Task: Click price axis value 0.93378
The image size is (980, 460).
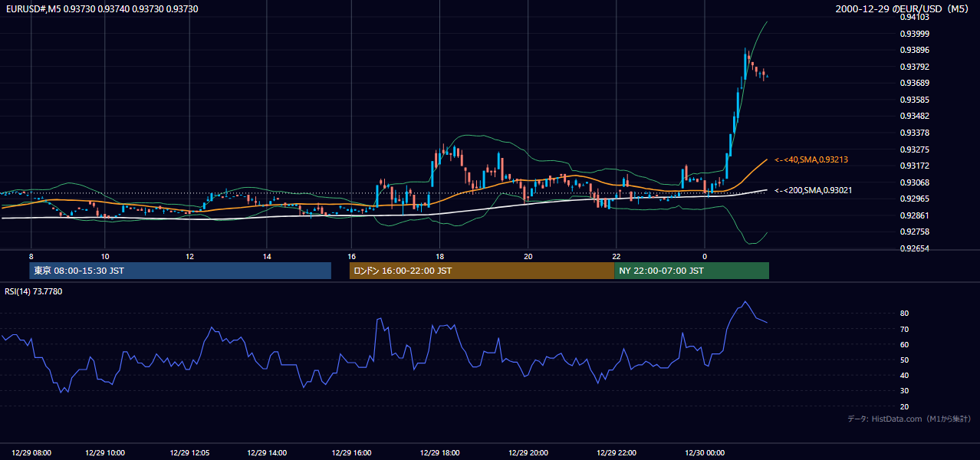Action: click(x=915, y=133)
